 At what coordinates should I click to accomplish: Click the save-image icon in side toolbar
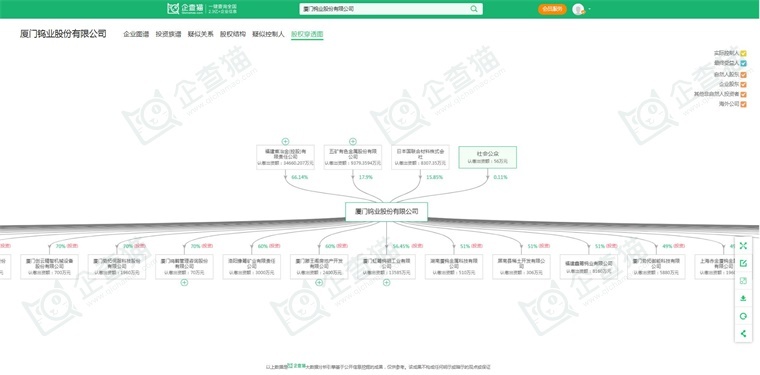(x=743, y=281)
